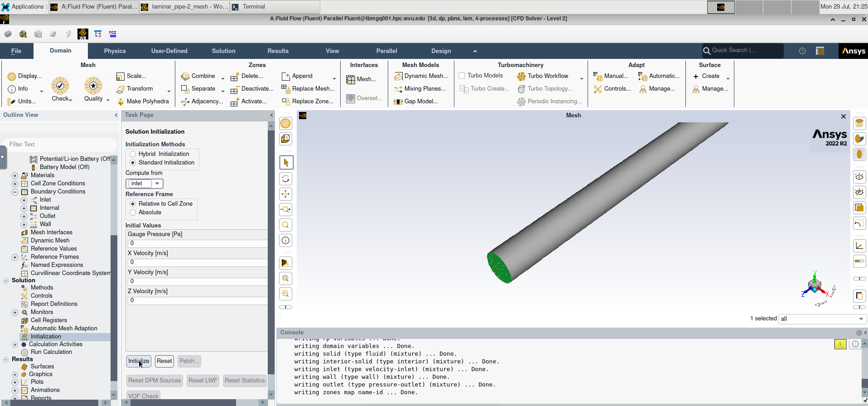
Task: Select Relative to Cell Zone frame
Action: pos(133,204)
